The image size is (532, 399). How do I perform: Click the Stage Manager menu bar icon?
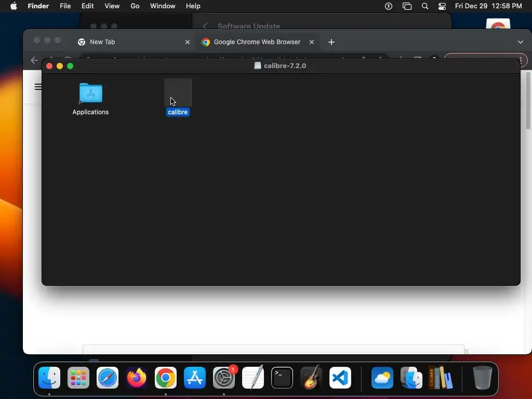(407, 6)
